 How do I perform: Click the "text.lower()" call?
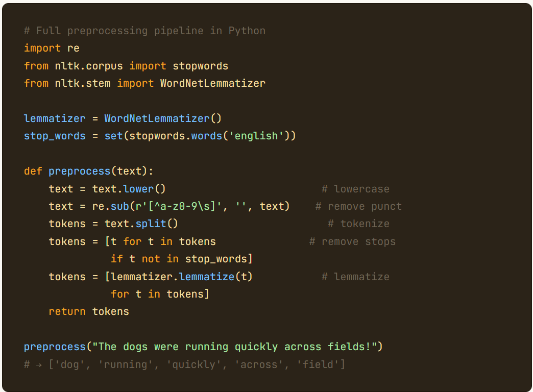[x=129, y=189]
